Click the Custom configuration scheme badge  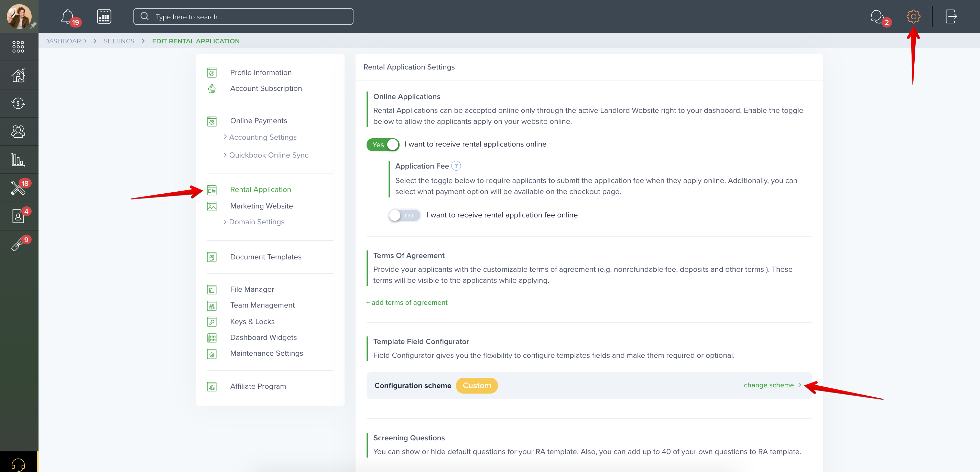(x=477, y=386)
